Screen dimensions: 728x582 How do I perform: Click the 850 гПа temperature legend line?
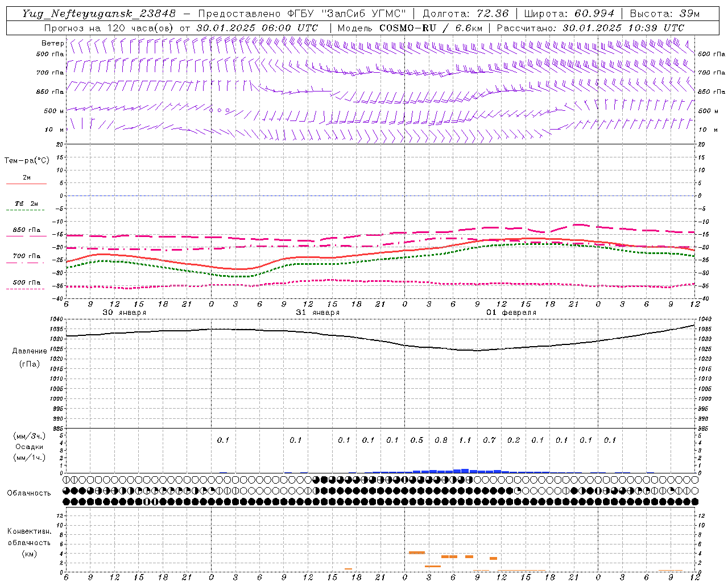coord(26,236)
